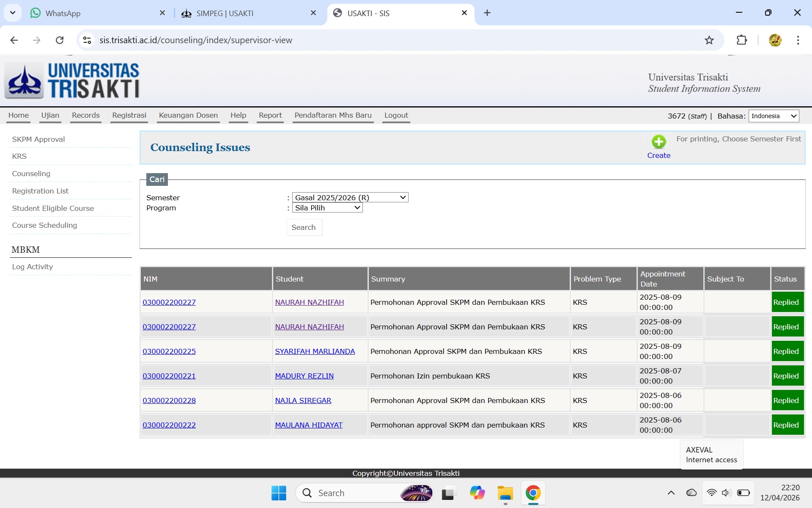Expand the tab search chevron
The image size is (812, 508).
[x=13, y=13]
